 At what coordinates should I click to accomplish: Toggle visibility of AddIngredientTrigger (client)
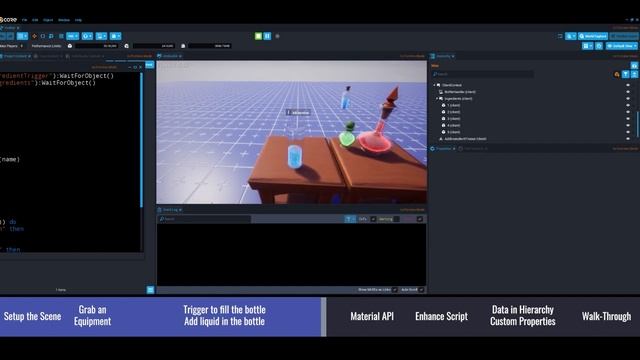point(628,139)
